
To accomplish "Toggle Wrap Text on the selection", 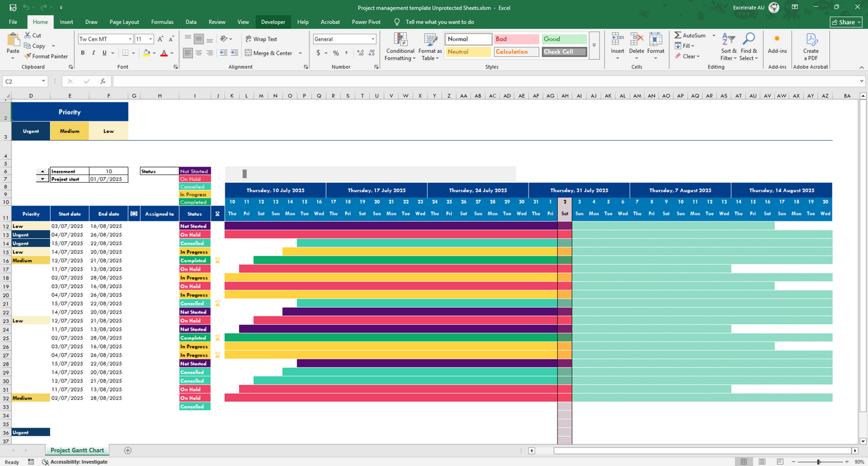I will coord(261,39).
